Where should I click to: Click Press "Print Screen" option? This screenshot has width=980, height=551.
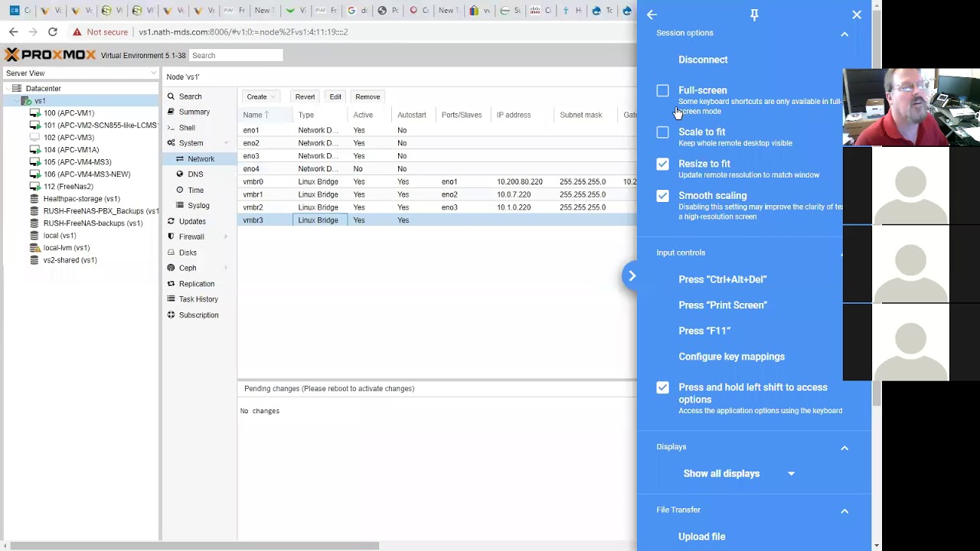(723, 305)
